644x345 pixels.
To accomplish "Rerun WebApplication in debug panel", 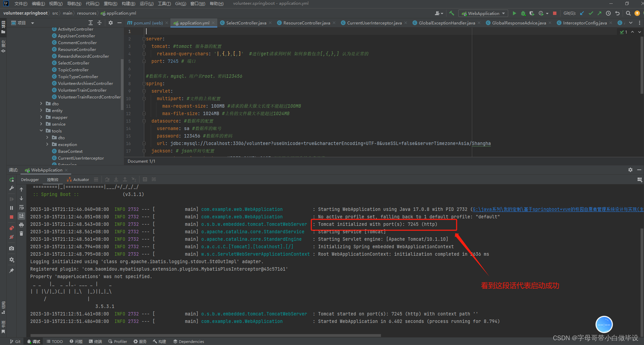I will [12, 180].
